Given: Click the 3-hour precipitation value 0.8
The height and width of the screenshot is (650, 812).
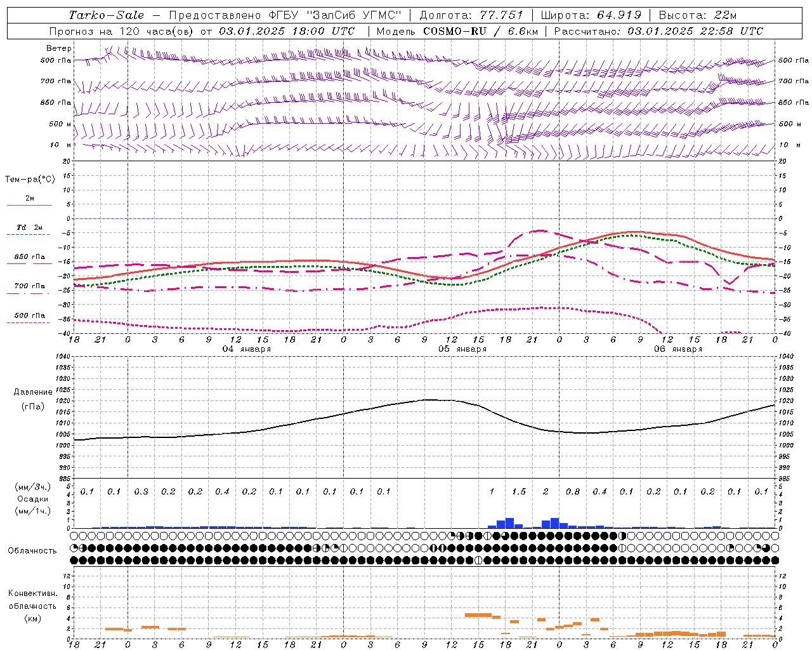Looking at the screenshot, I should 572,492.
